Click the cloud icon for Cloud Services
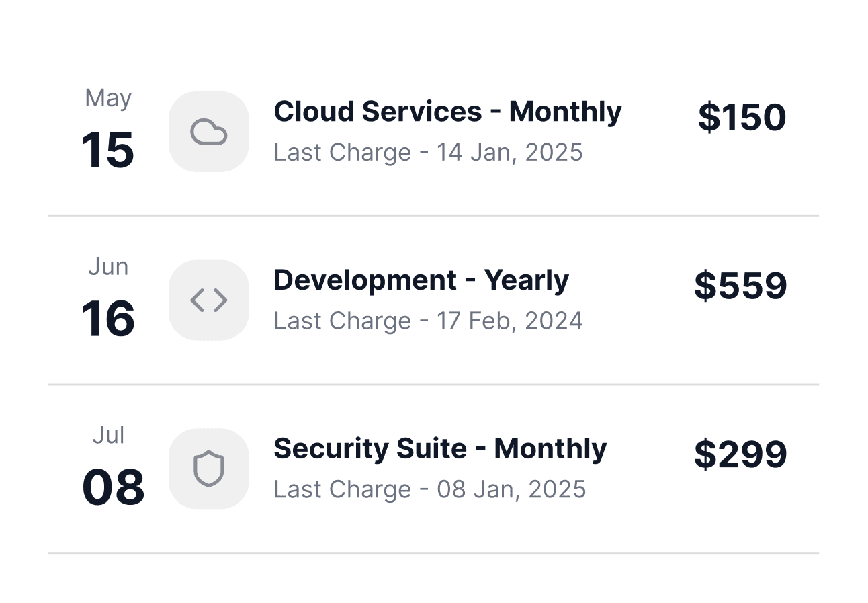Viewport: 868px width, 603px height. (209, 132)
